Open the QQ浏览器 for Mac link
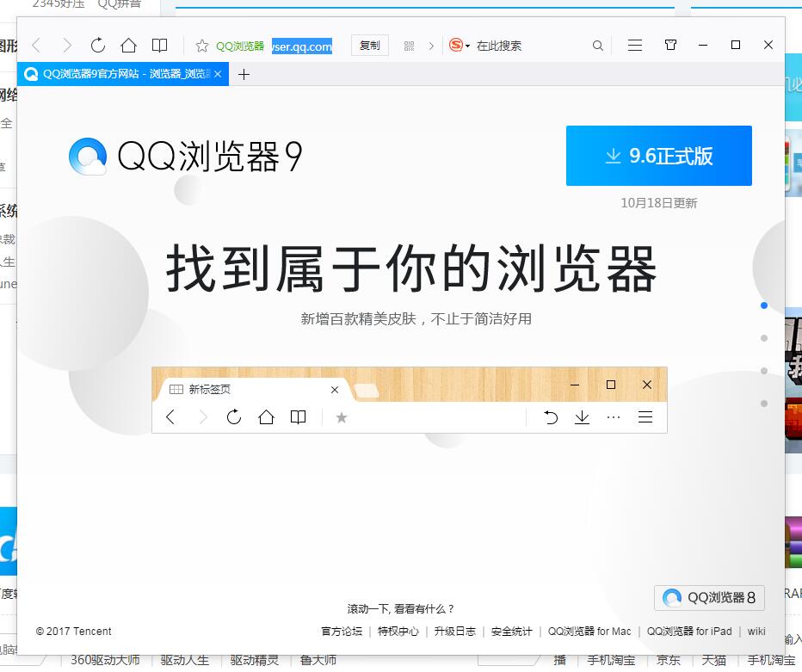 589,631
